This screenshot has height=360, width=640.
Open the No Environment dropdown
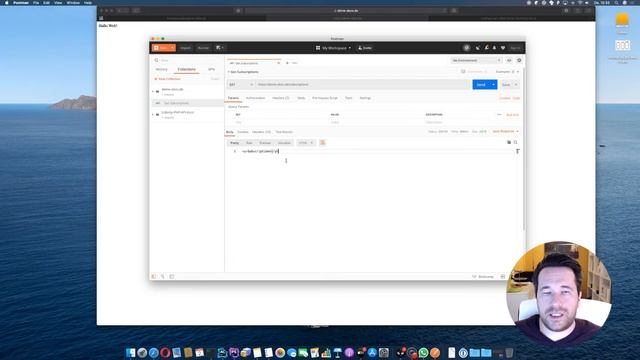476,60
